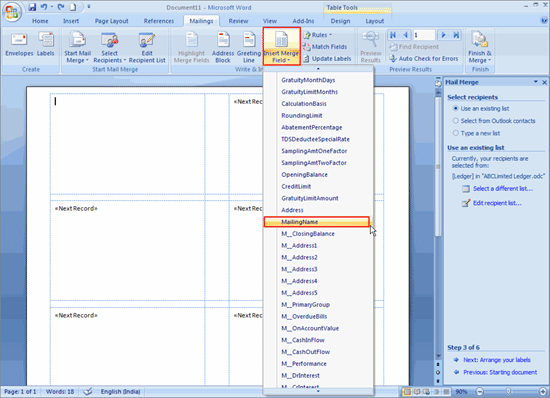Switch to the Page Layout tab

(x=112, y=21)
